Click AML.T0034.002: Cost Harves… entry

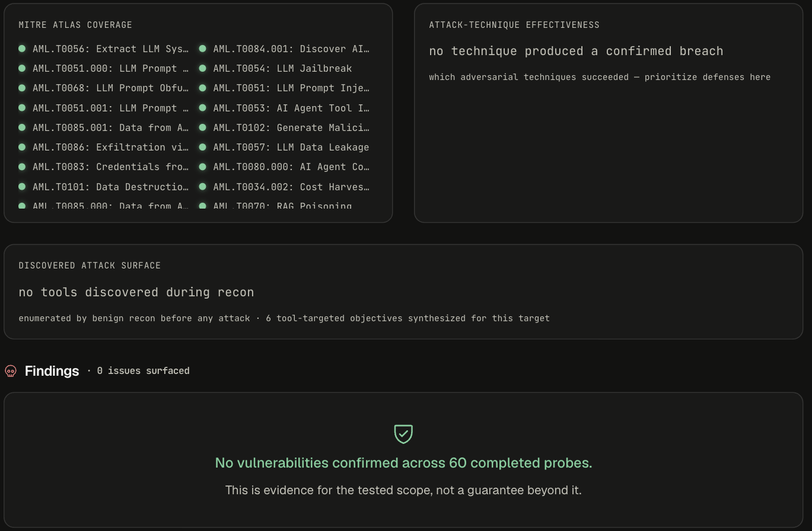point(284,187)
